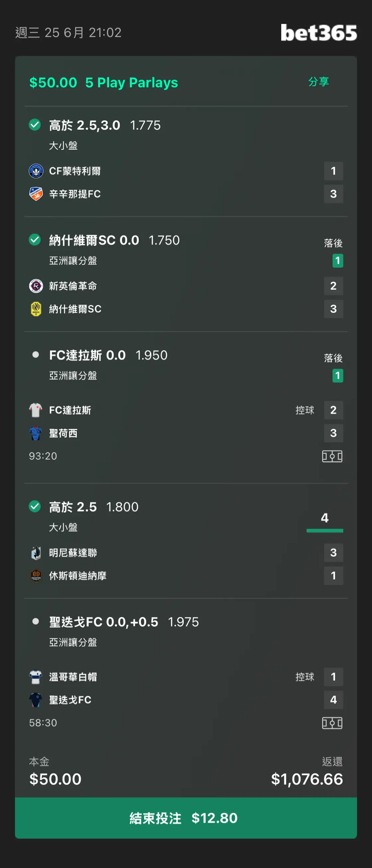
Task: Select the $50.00 5 Play Parlays header
Action: tap(104, 83)
